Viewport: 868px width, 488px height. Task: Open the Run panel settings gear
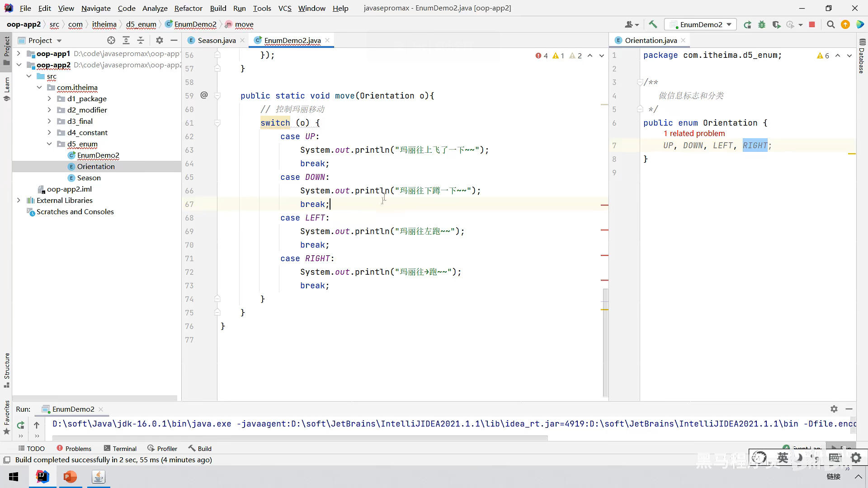[834, 409]
